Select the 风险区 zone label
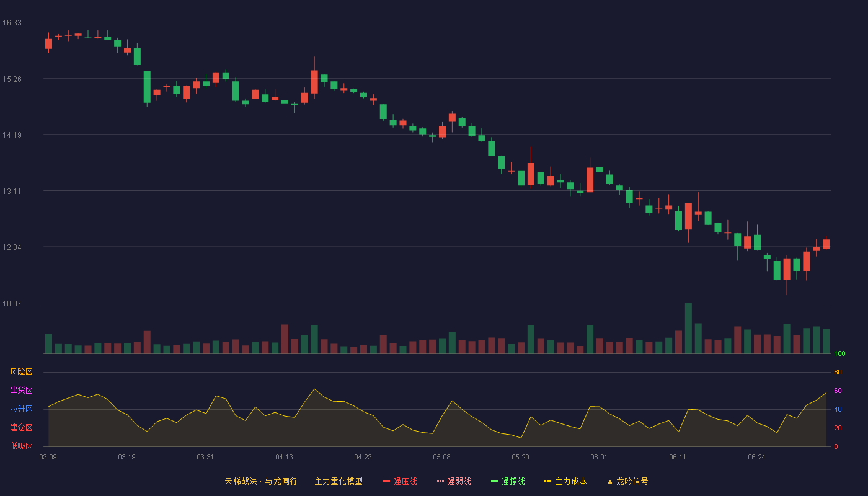The image size is (868, 496). (x=21, y=372)
